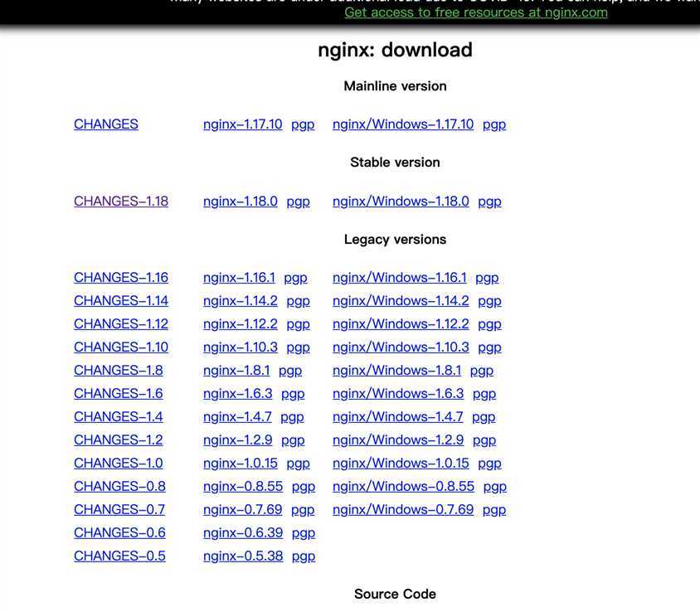This screenshot has width=700, height=612.
Task: Open pgp signature for nginx-1.17.10
Action: click(x=303, y=125)
